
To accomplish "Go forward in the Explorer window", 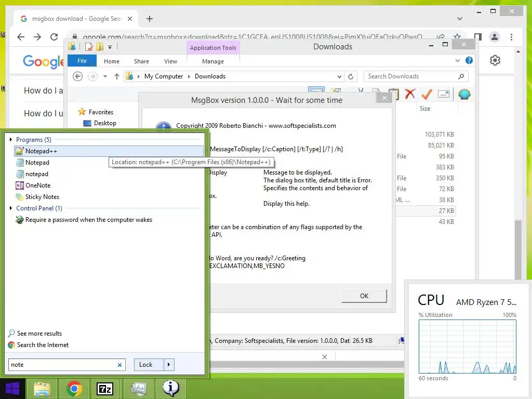I will 92,76.
